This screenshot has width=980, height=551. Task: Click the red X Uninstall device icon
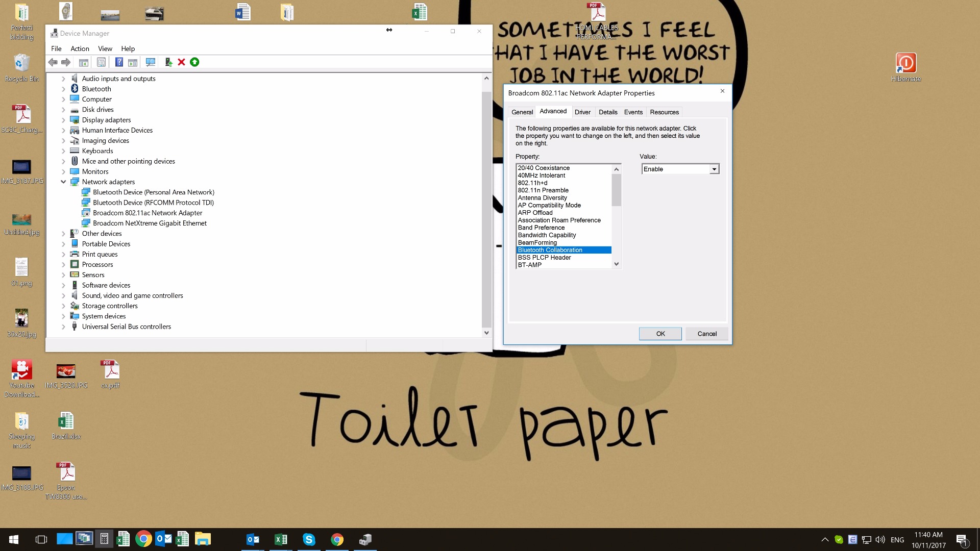click(x=181, y=62)
